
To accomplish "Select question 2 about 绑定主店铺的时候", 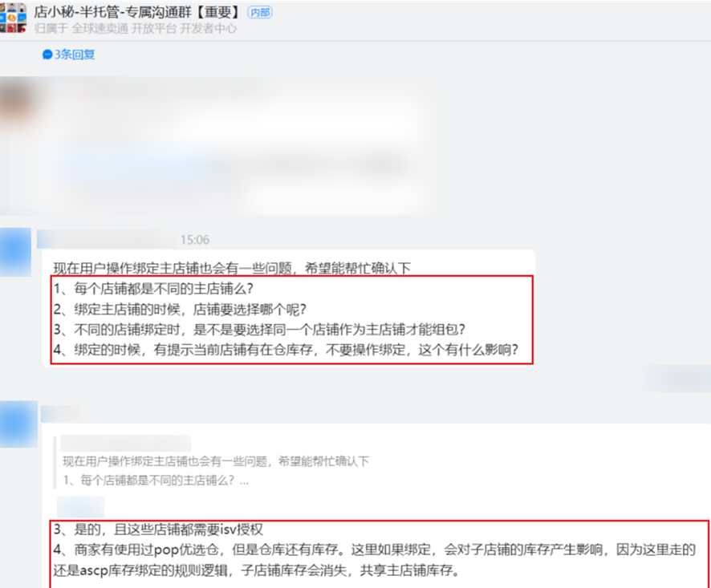I will (x=180, y=310).
